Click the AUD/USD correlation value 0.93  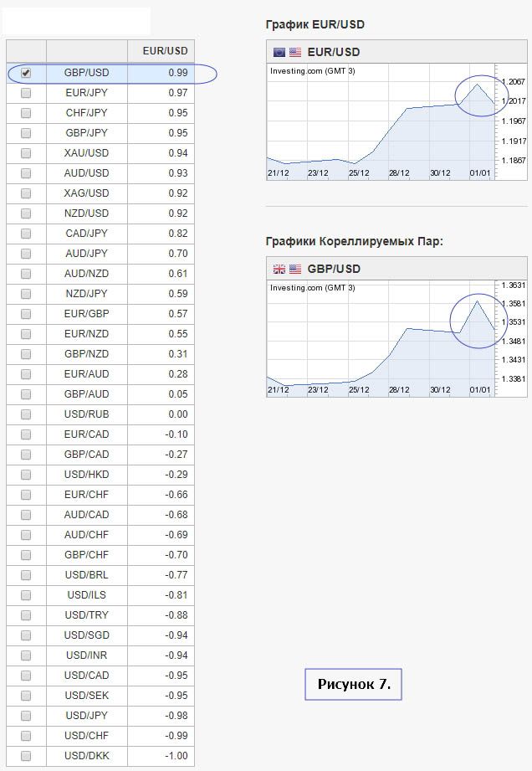(x=177, y=173)
